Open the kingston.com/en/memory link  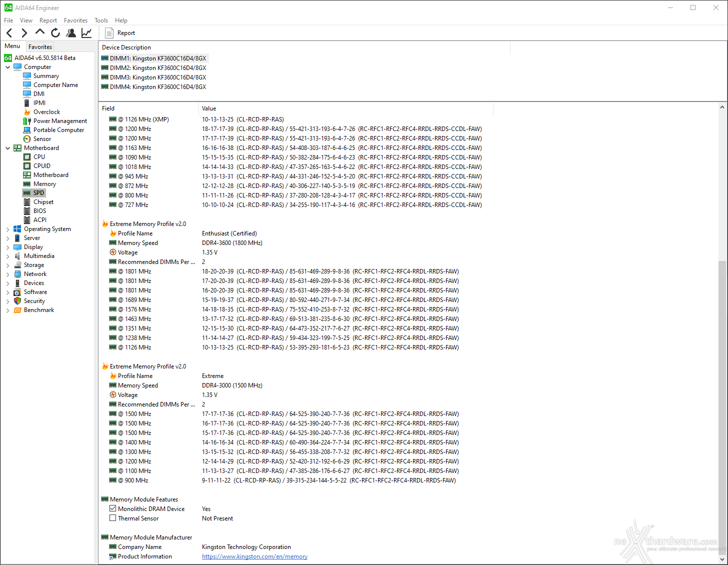[x=254, y=556]
